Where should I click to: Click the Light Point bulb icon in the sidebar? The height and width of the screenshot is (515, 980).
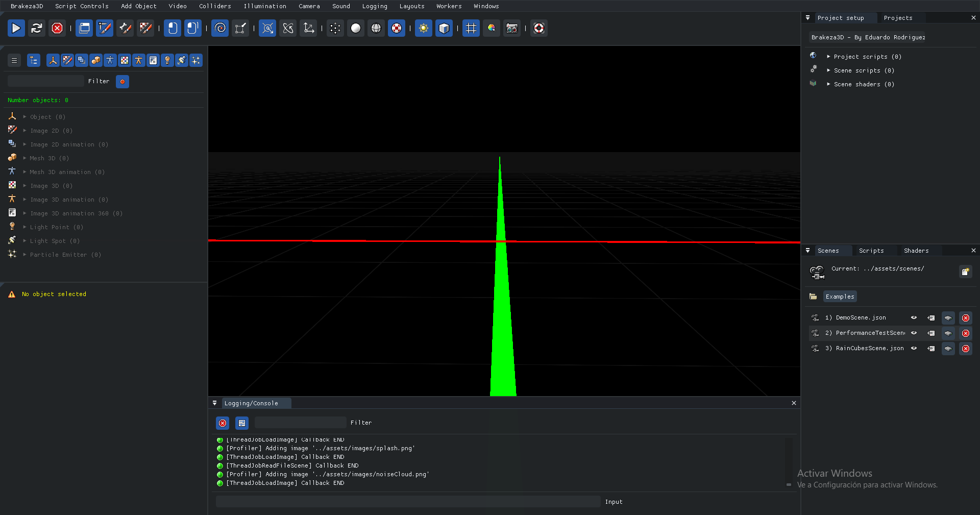[12, 227]
